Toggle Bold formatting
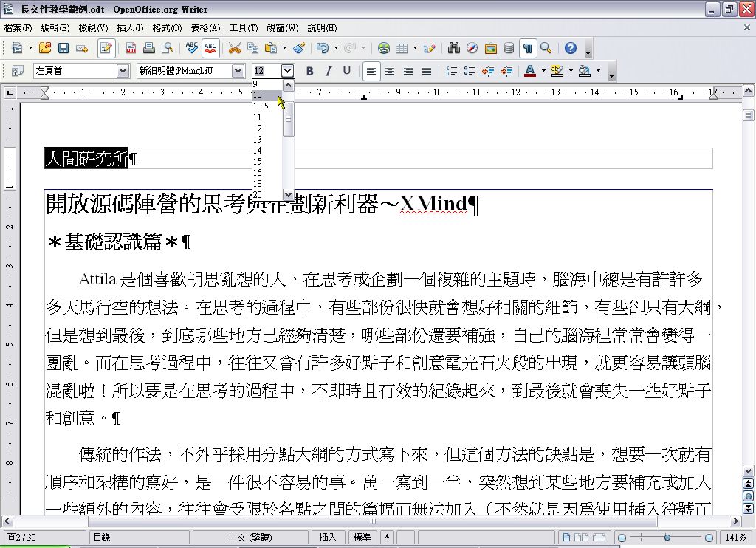 [x=309, y=72]
